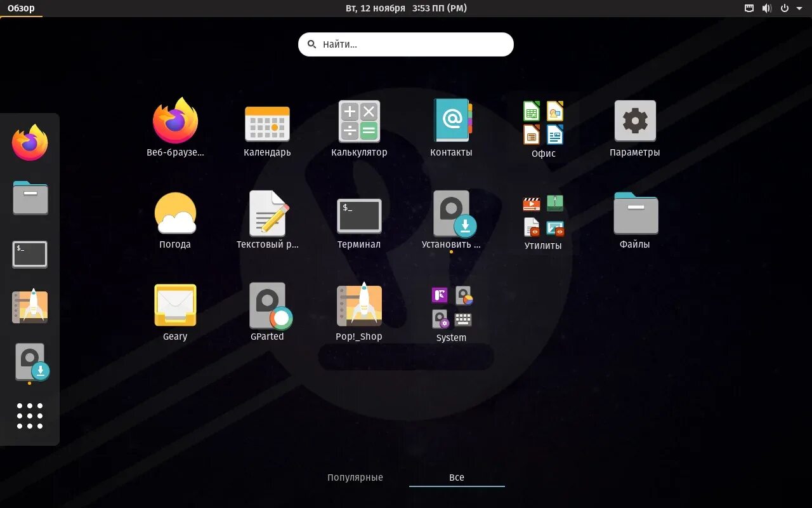Open Pop!_Shop from the dock

pos(30,307)
